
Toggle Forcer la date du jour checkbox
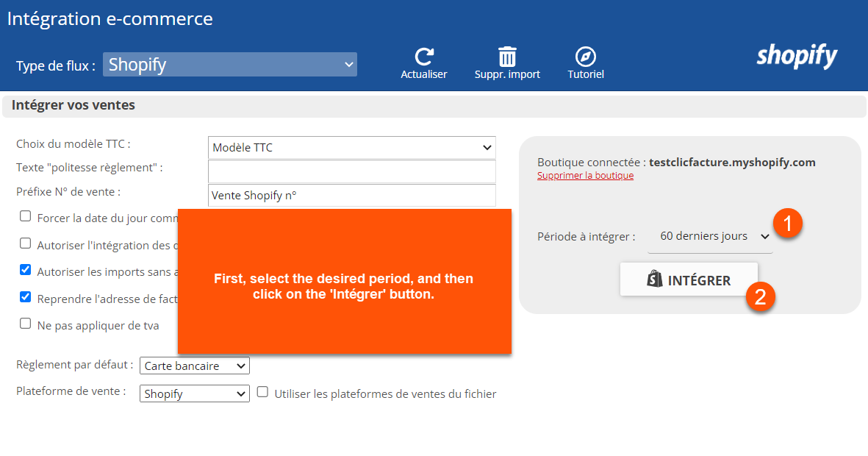coord(26,216)
